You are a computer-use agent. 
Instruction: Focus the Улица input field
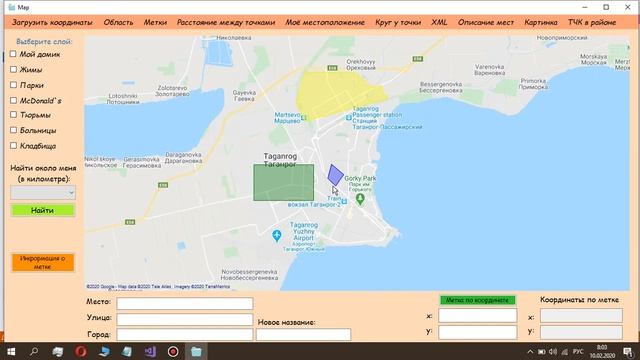tap(185, 319)
